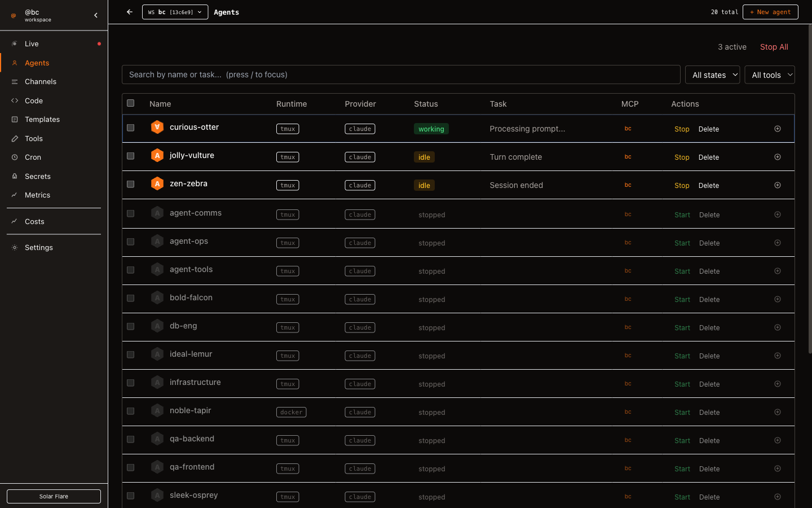The height and width of the screenshot is (508, 812).
Task: Start the qa-backend agent
Action: tap(682, 440)
